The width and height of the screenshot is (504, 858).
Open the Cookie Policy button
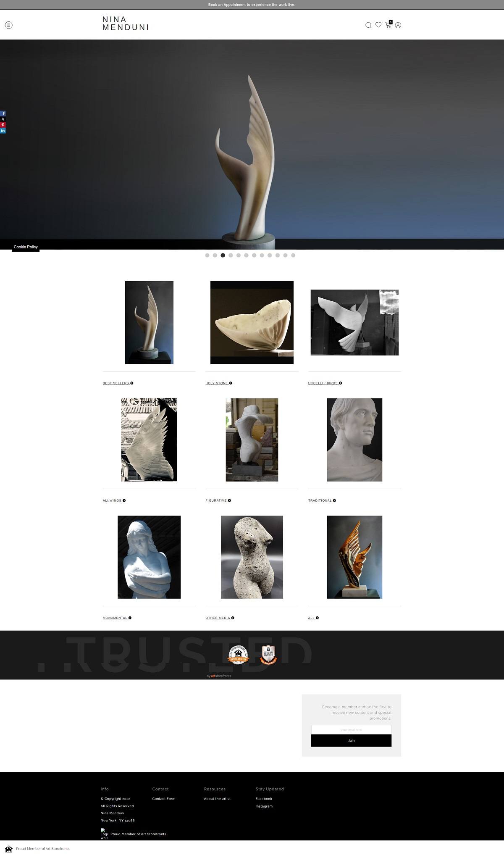point(26,247)
